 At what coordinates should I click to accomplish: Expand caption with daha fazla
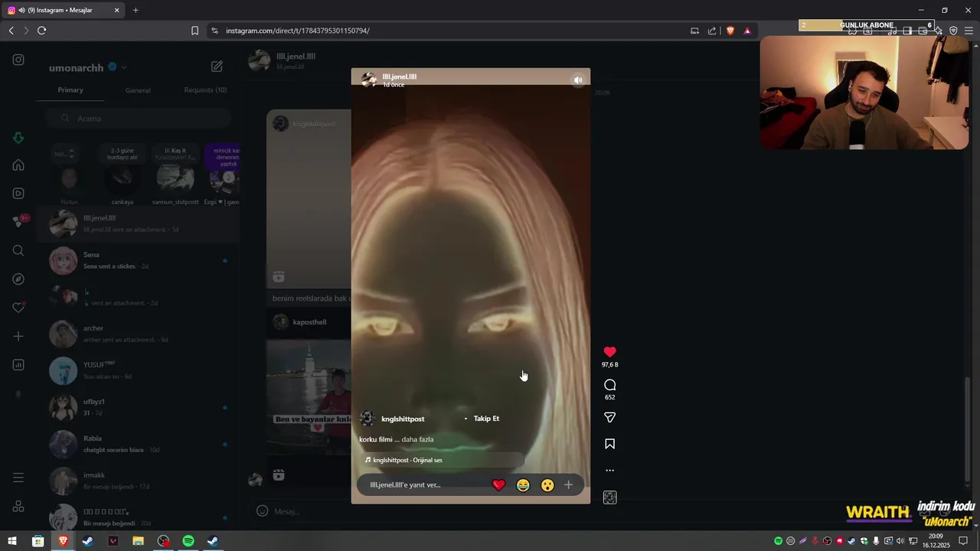(418, 439)
